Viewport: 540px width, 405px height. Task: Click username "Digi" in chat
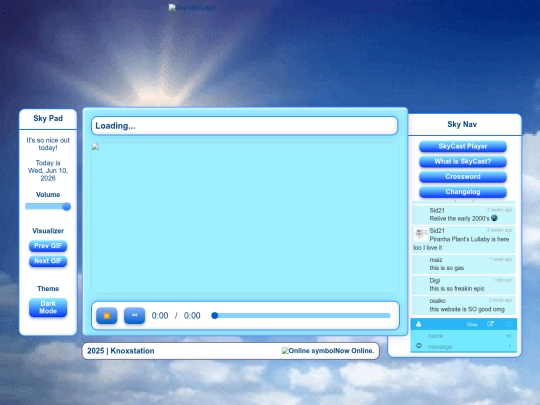point(435,280)
